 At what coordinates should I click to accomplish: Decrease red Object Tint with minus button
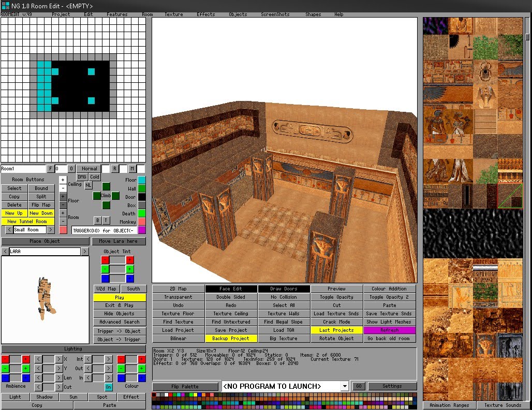105,260
